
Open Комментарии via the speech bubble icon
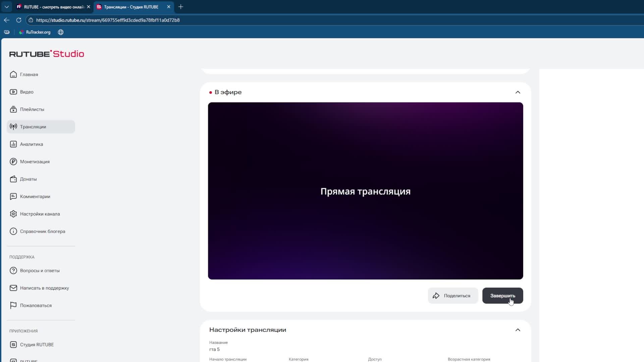pyautogui.click(x=13, y=196)
